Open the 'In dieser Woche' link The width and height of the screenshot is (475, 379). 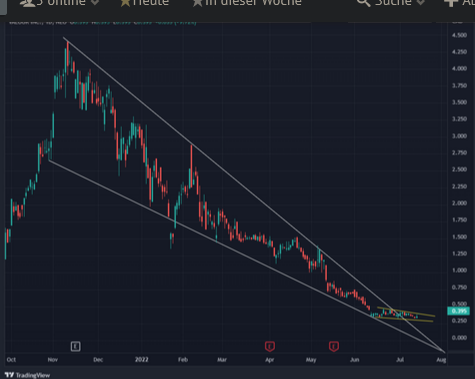(x=253, y=3)
